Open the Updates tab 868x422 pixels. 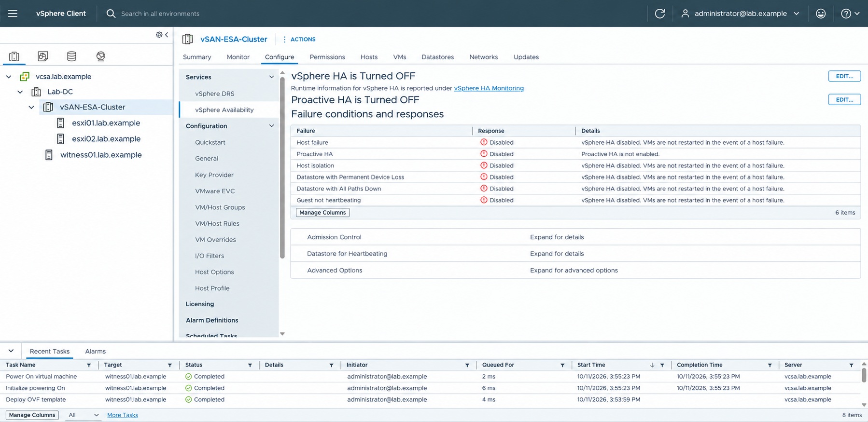[526, 57]
